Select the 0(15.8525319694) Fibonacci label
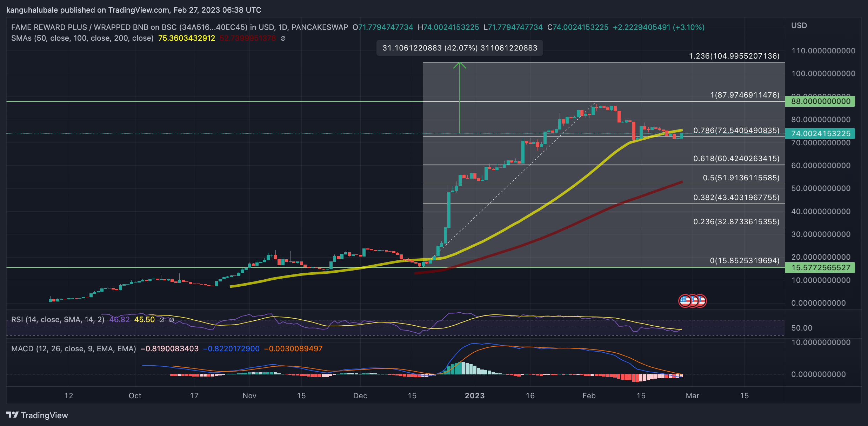 coord(745,261)
